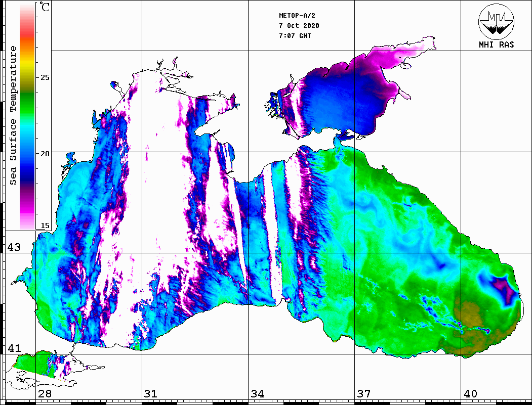Click the Sea Surface Temperature legend title
Screen dimensions: 532x405
pos(13,115)
